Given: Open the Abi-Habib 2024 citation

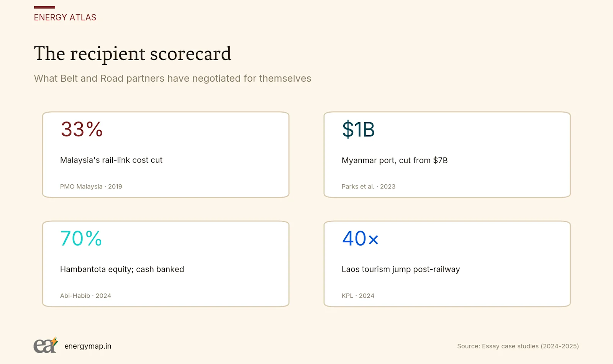Looking at the screenshot, I should 85,296.
